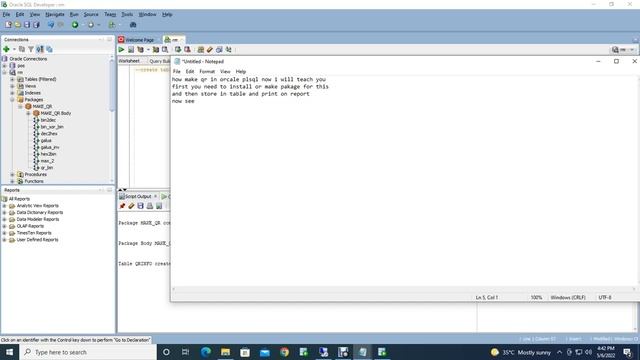Viewport: 640px width, 360px height.
Task: Click the Type here to search box
Action: [x=88, y=352]
